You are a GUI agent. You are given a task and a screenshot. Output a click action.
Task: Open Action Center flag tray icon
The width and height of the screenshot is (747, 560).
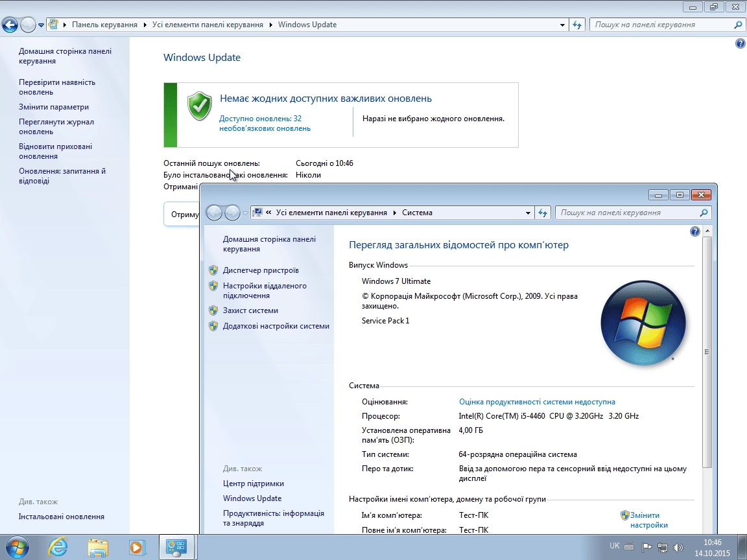point(646,547)
